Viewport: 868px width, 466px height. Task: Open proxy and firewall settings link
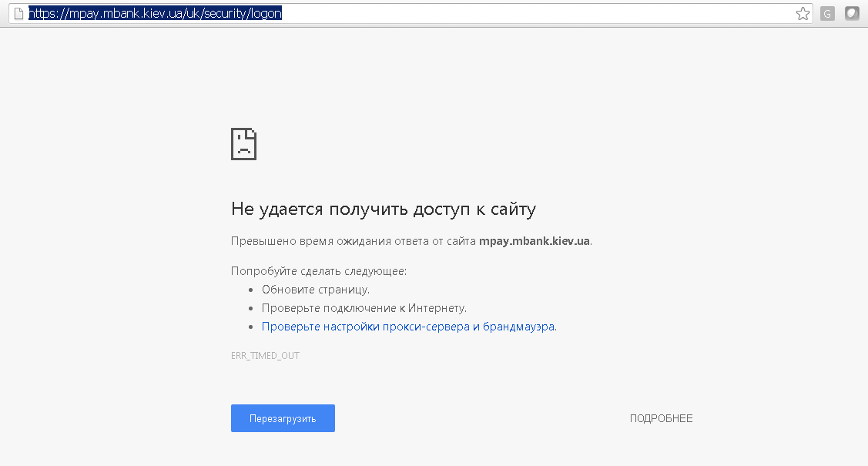pyautogui.click(x=409, y=327)
